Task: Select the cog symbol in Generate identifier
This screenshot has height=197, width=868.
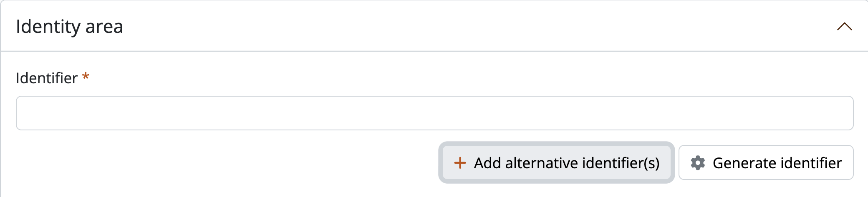Action: click(x=698, y=163)
